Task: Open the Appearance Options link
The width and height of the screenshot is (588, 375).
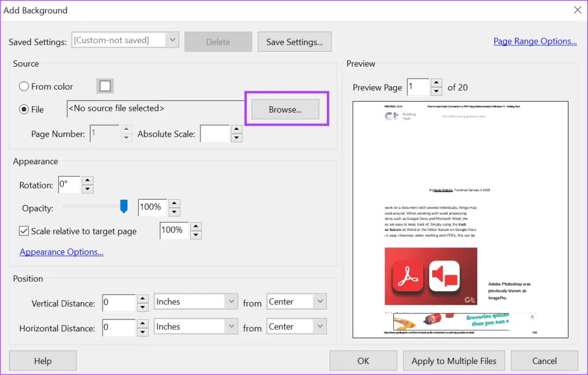Action: pos(61,252)
